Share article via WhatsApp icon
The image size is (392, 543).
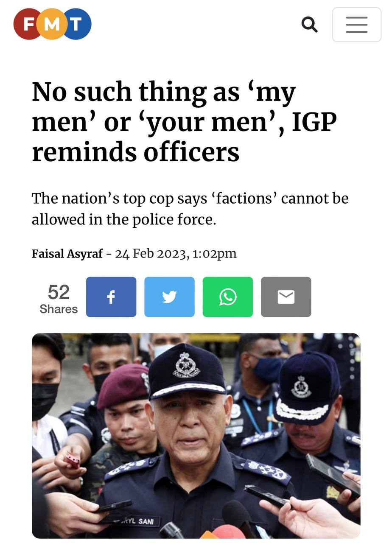[x=228, y=297]
